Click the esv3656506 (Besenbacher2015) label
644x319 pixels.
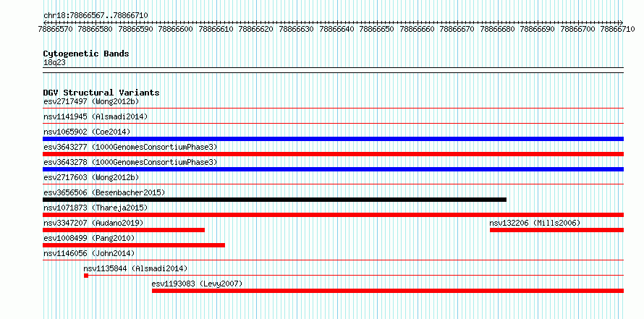coord(104,192)
